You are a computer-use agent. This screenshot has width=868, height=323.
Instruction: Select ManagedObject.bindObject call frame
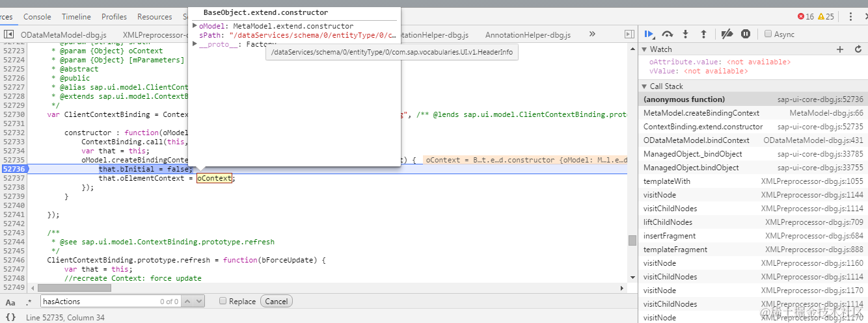pos(753,168)
